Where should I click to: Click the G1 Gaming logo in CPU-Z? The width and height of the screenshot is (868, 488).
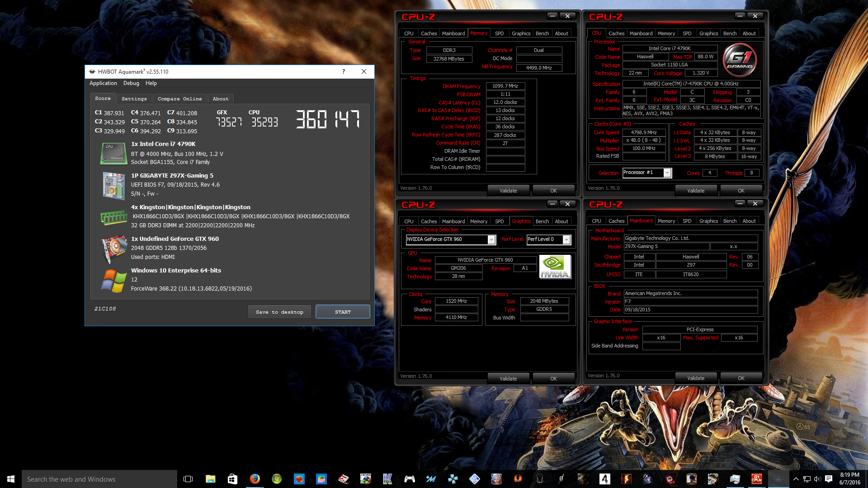pyautogui.click(x=740, y=60)
